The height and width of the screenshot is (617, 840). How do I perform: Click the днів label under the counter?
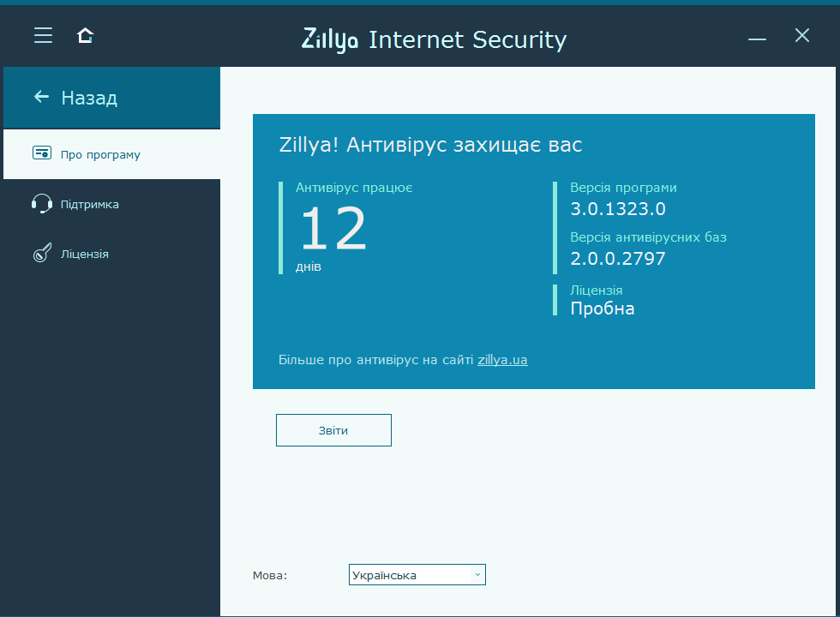coord(309,267)
